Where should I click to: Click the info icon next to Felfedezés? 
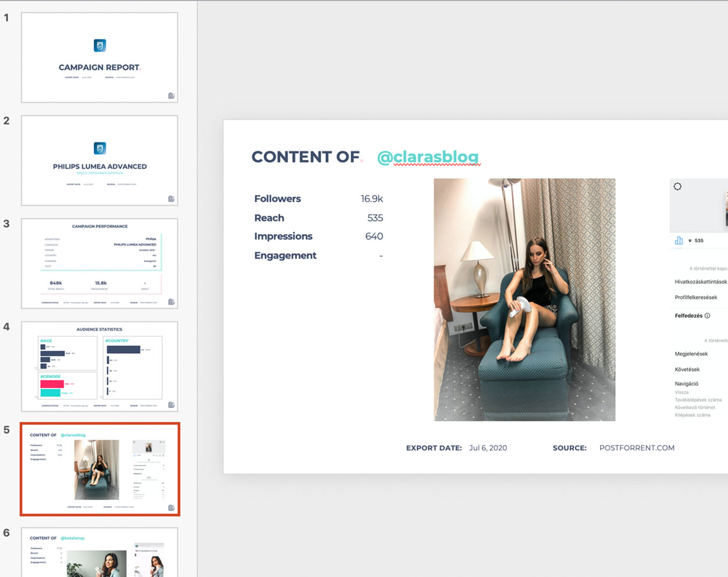click(707, 316)
